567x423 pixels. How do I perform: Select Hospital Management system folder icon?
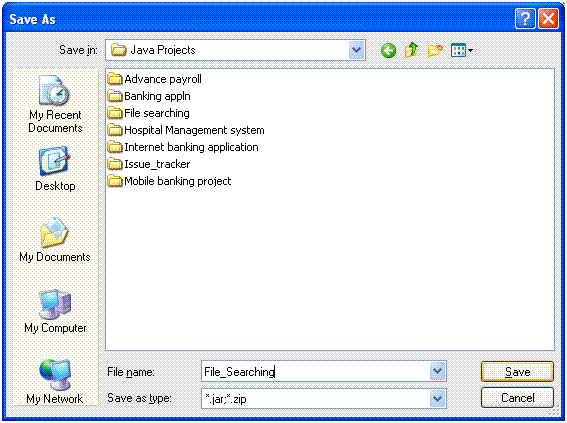pyautogui.click(x=115, y=130)
